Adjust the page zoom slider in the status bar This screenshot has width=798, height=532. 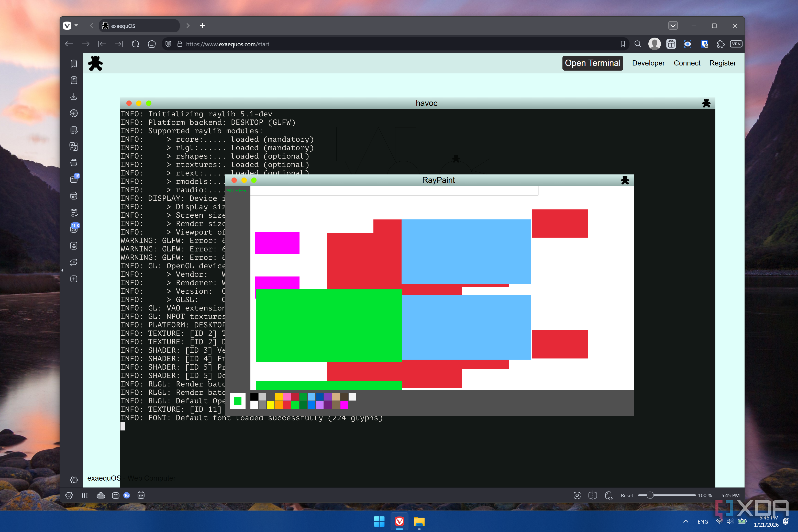click(x=667, y=495)
